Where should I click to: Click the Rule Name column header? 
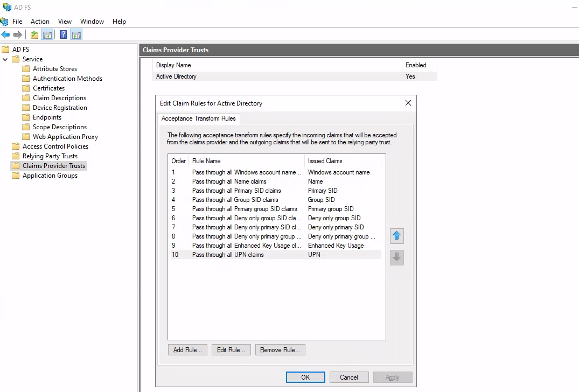pyautogui.click(x=247, y=161)
